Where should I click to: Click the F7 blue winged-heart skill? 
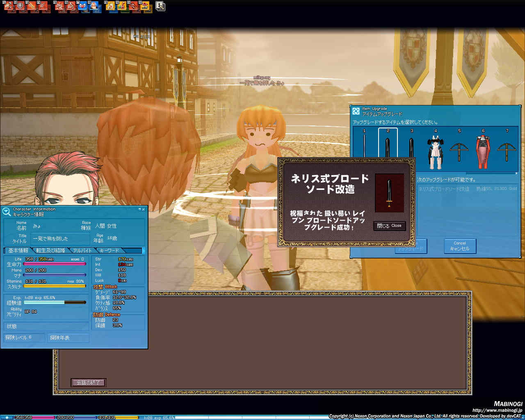(82, 7)
